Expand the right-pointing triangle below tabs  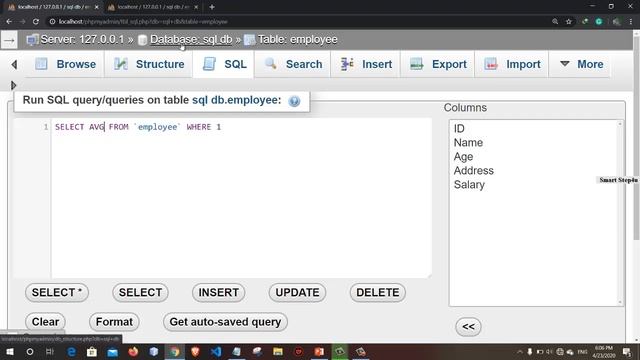[x=13, y=85]
